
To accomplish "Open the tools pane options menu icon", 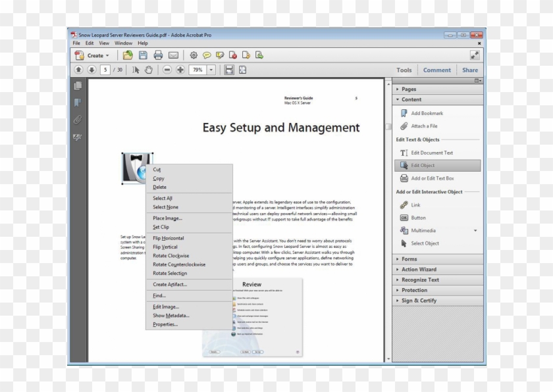I will (x=477, y=81).
